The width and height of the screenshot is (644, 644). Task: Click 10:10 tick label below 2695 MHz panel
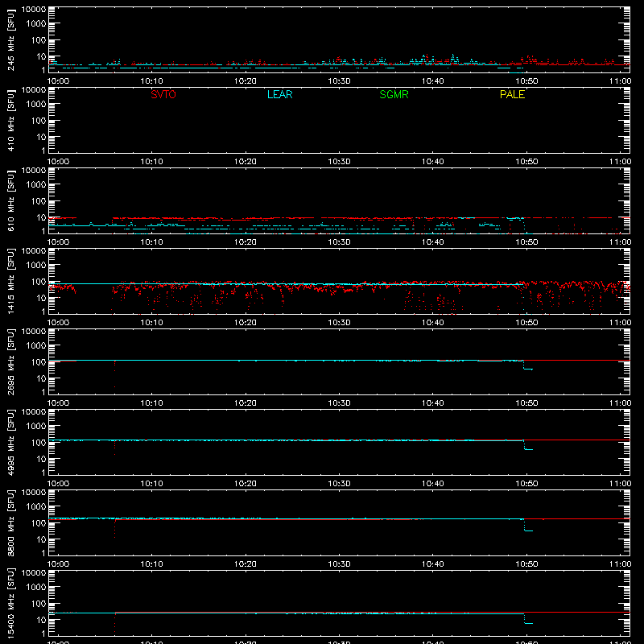coord(152,403)
